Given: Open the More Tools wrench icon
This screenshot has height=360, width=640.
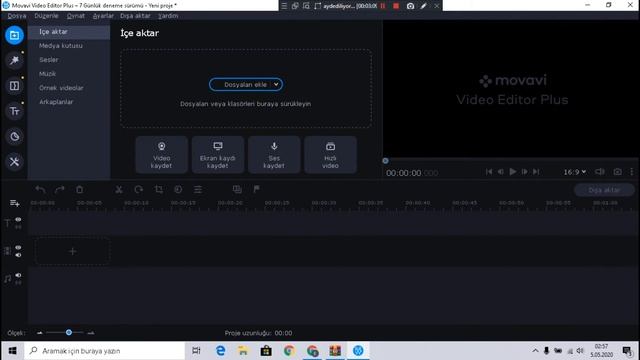Looking at the screenshot, I should pos(14,162).
